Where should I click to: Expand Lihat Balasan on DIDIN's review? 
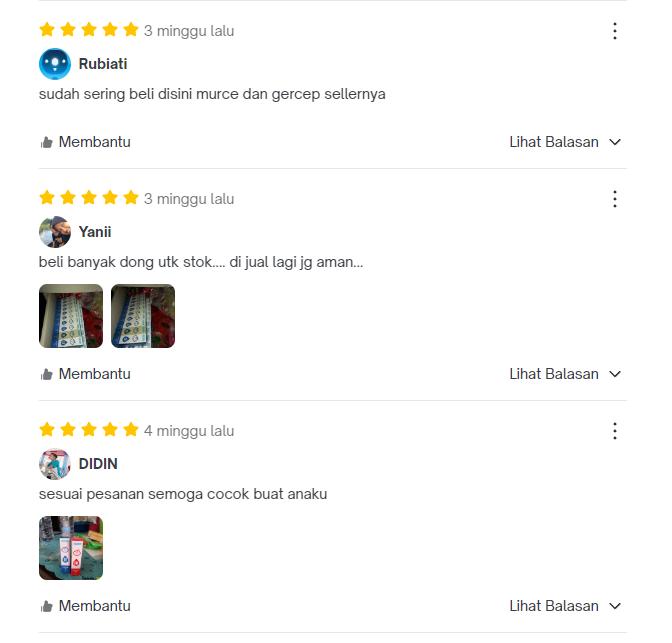565,606
